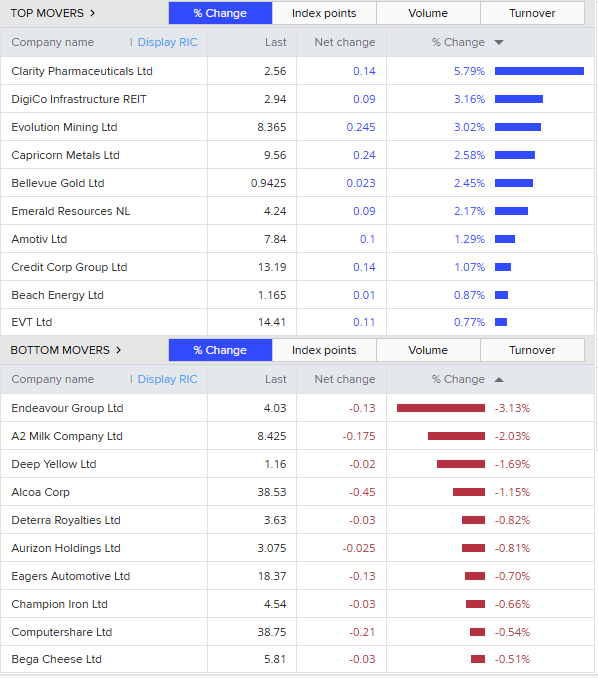The height and width of the screenshot is (678, 598).
Task: Select Computershare Ltd company name
Action: [x=62, y=632]
